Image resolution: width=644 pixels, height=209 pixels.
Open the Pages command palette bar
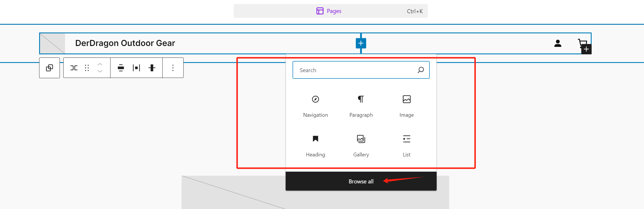coord(331,11)
